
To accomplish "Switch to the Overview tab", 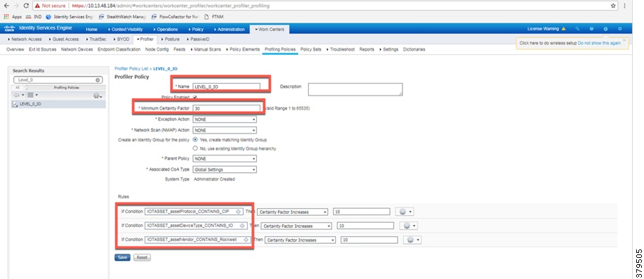I will (15, 49).
